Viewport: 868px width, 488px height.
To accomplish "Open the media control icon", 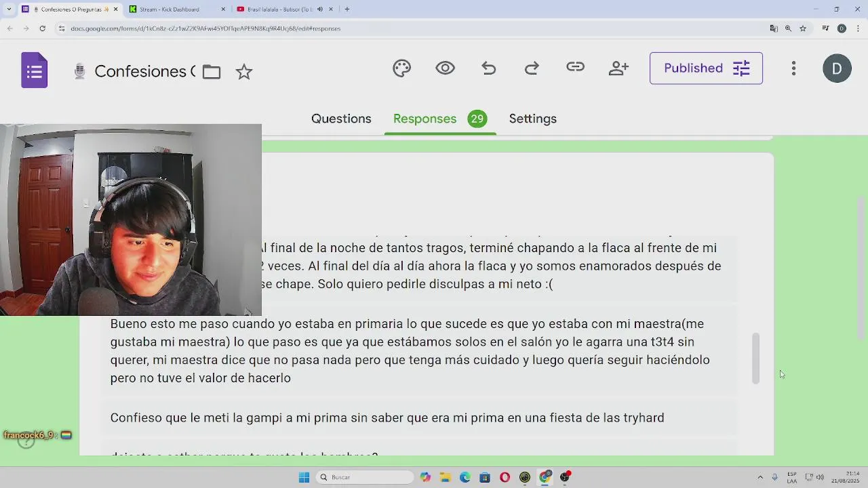I will (x=825, y=28).
